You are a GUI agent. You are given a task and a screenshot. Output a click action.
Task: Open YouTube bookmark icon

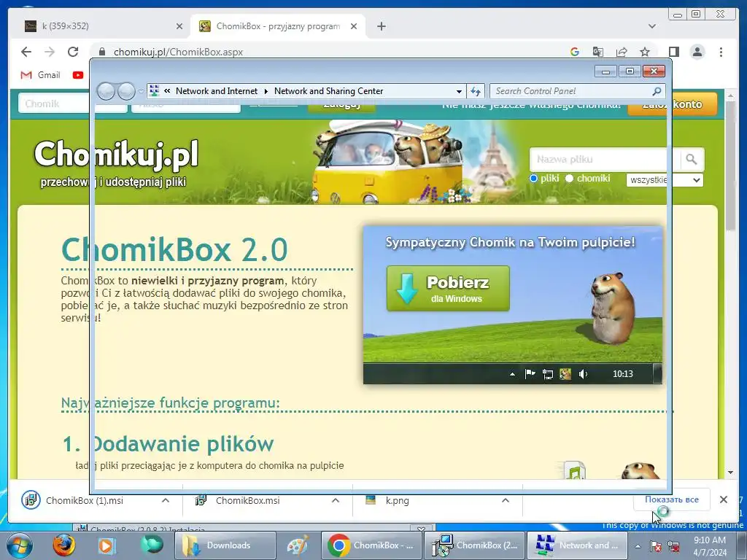coord(78,75)
